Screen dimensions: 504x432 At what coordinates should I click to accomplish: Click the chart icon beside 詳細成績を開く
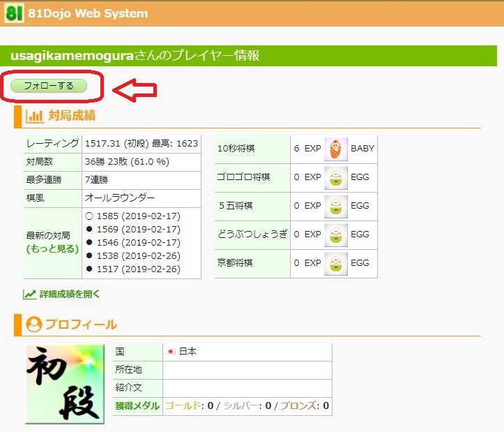point(29,295)
